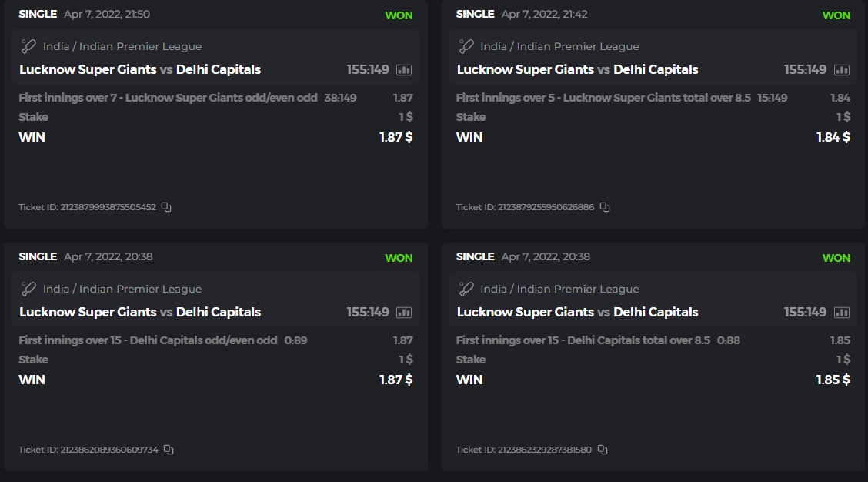Open match statistics icon on 21:42 bet card
The width and height of the screenshot is (868, 482).
tap(841, 70)
